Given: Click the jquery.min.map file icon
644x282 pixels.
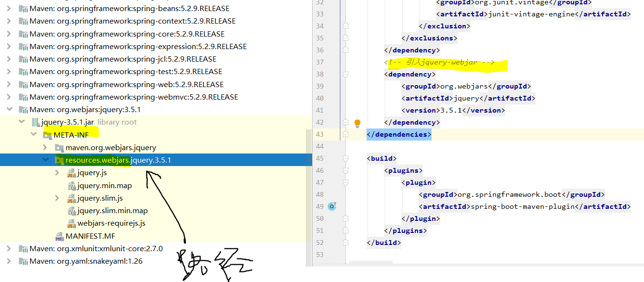Looking at the screenshot, I should click(x=71, y=185).
